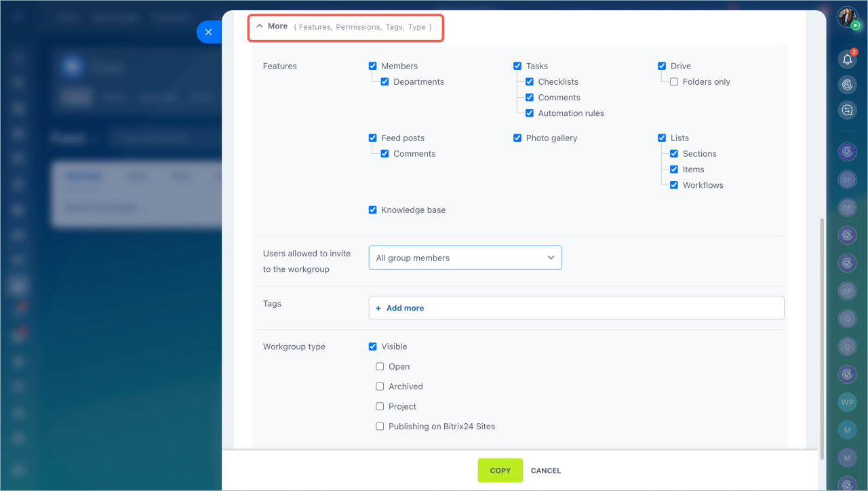
Task: Open the WP chat avatar
Action: click(847, 401)
